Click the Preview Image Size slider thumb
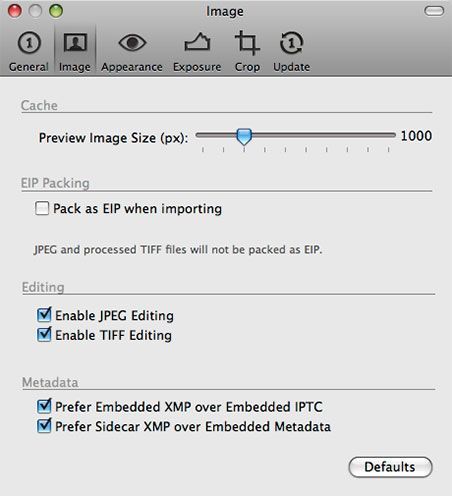The height and width of the screenshot is (496, 452). click(x=244, y=137)
